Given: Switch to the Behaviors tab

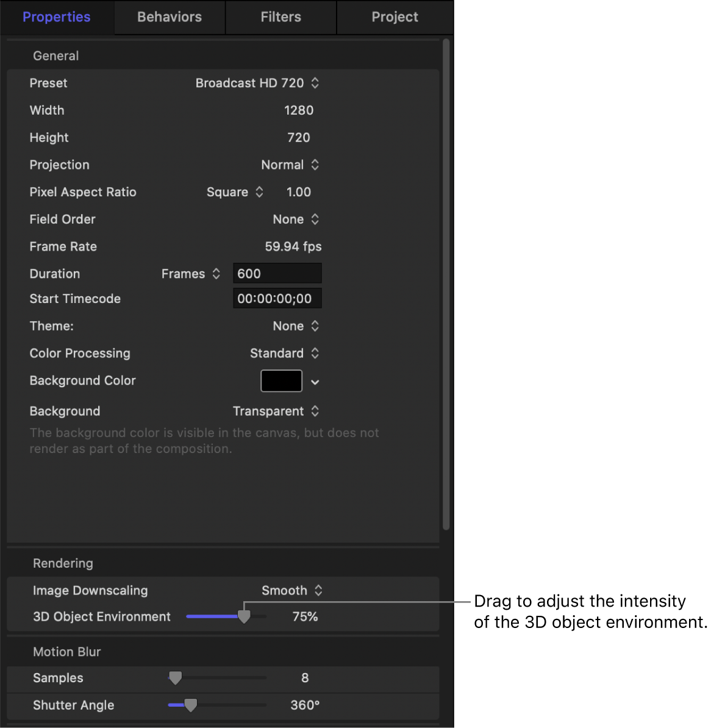Looking at the screenshot, I should pyautogui.click(x=170, y=17).
